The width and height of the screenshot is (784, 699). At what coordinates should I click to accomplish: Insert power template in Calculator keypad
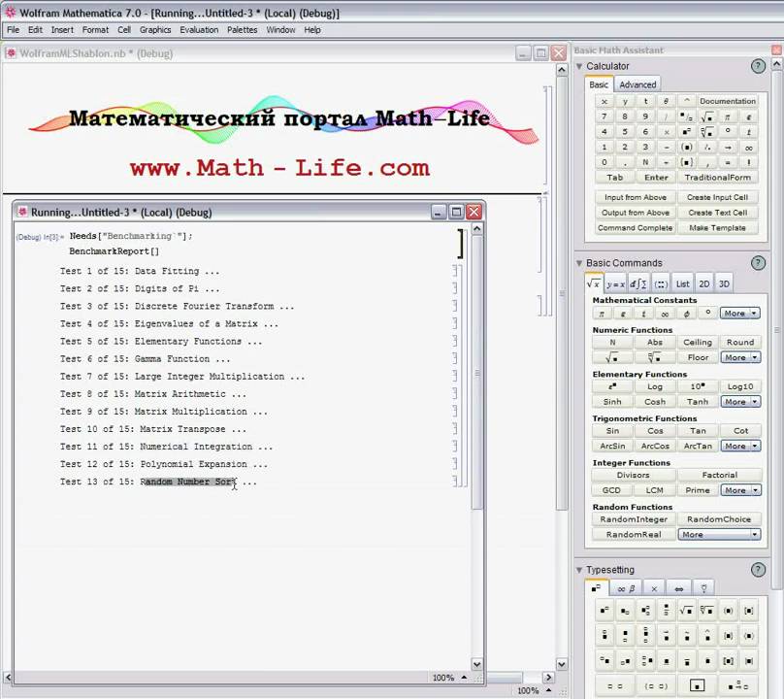[x=687, y=132]
